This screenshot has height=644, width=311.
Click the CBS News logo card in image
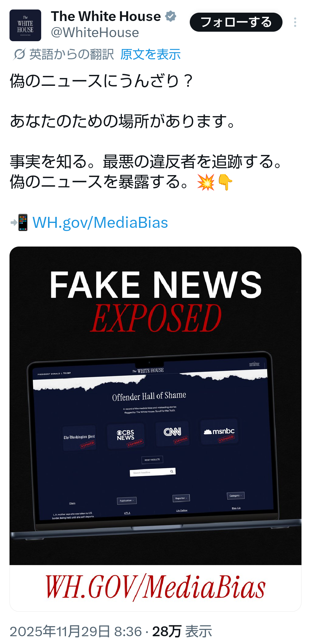pyautogui.click(x=126, y=436)
